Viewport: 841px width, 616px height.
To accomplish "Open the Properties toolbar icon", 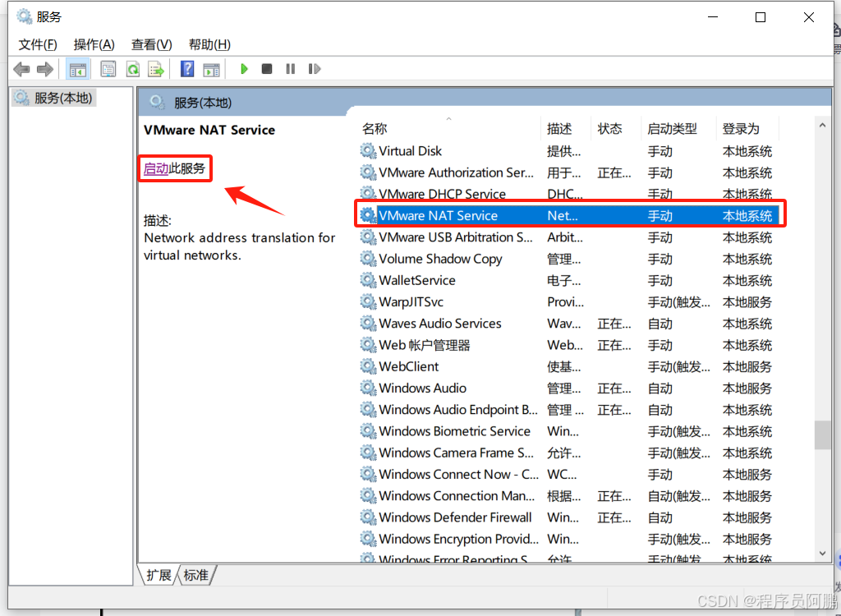I will click(x=108, y=69).
